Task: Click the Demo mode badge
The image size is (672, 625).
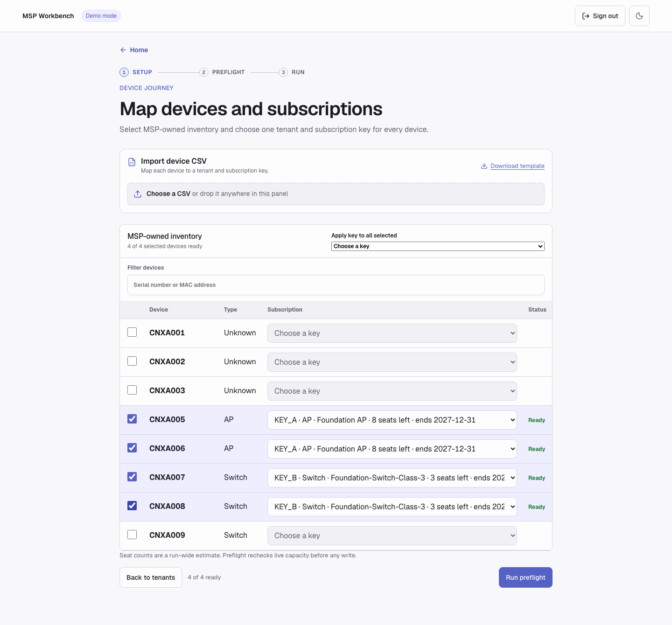Action: [x=101, y=16]
